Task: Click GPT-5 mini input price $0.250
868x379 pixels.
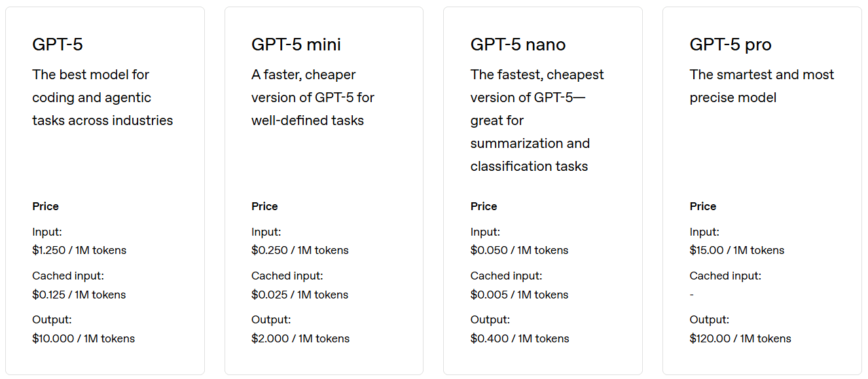Action: click(x=300, y=250)
